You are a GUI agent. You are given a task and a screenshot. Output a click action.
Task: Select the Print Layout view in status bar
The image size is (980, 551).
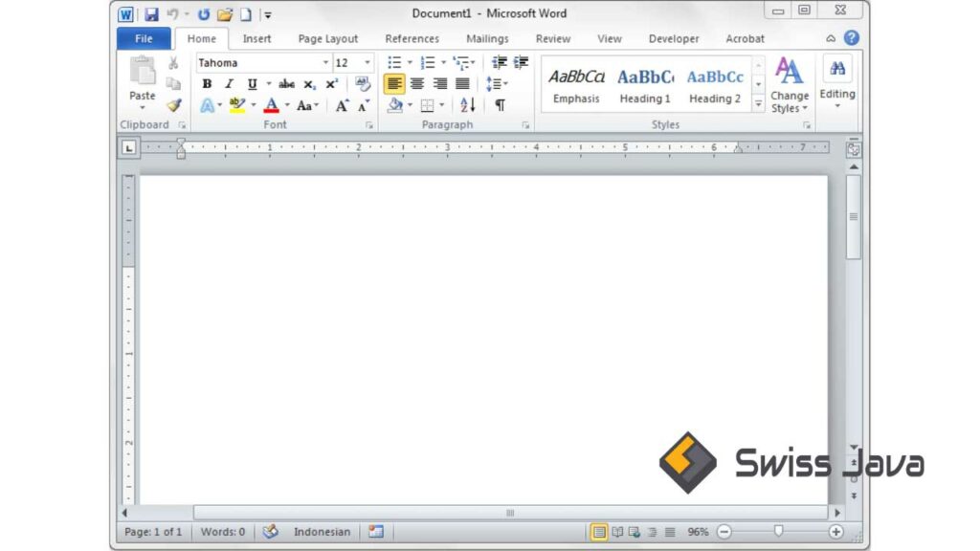(598, 531)
